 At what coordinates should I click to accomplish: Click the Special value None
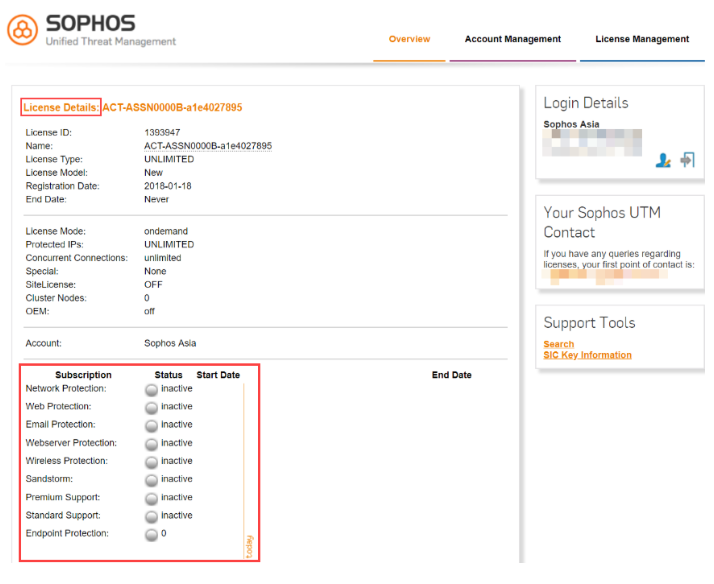[155, 271]
